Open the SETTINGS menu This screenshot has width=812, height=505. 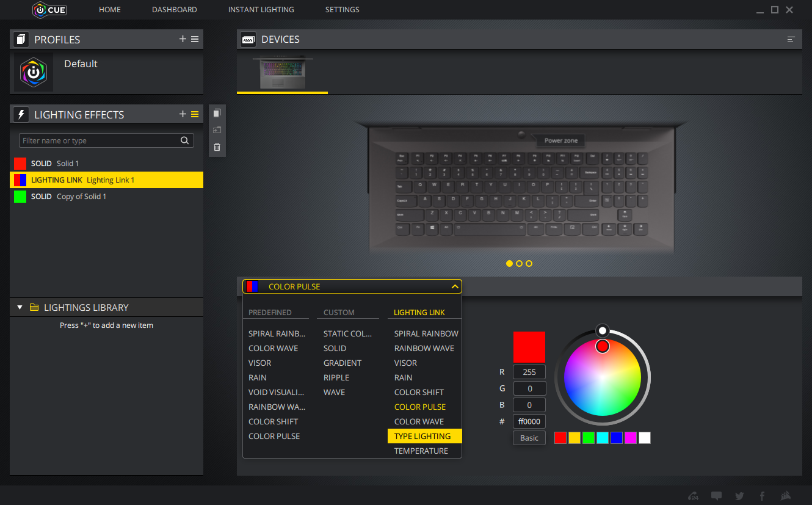click(342, 10)
